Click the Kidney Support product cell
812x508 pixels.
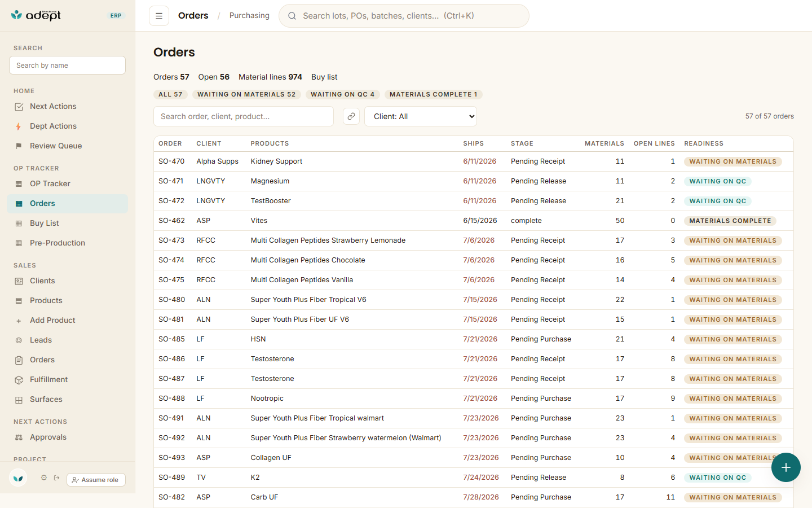click(x=276, y=161)
